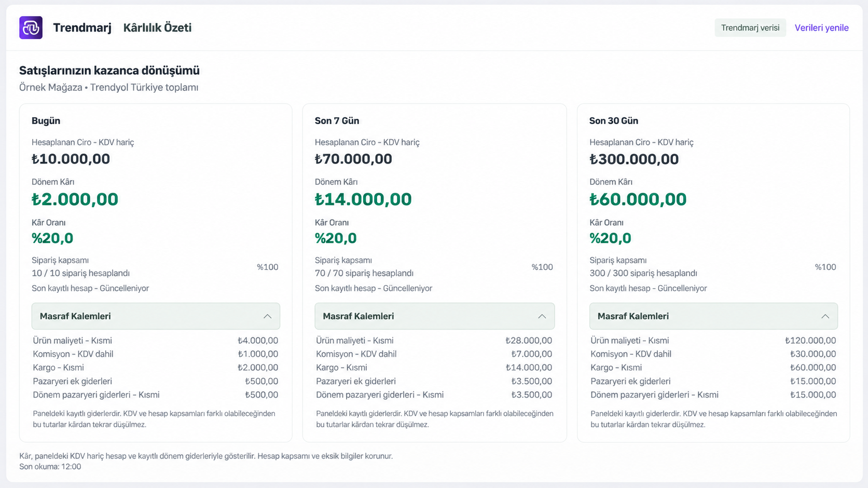Screen dimensions: 868x488
Task: Select the Son 30 Gün card title
Action: point(614,121)
